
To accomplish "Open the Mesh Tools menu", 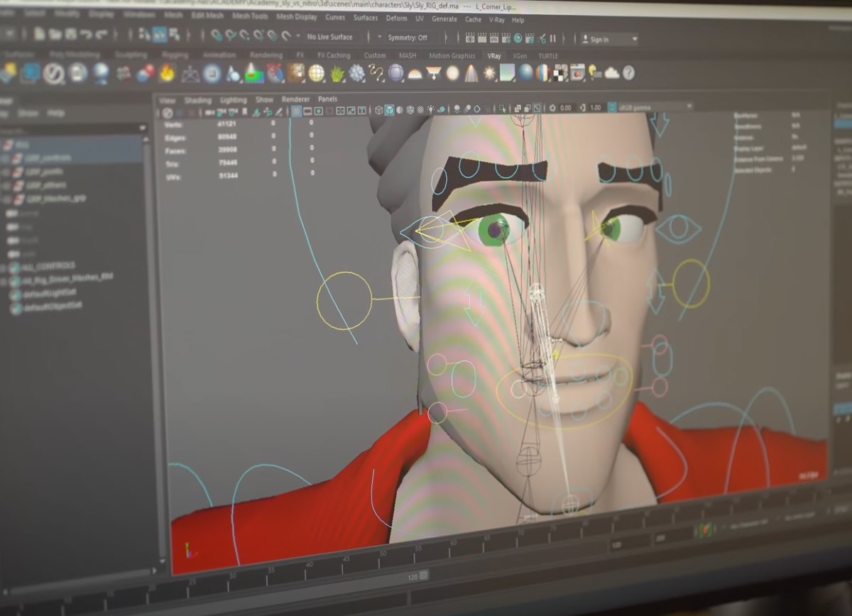I will tap(250, 16).
